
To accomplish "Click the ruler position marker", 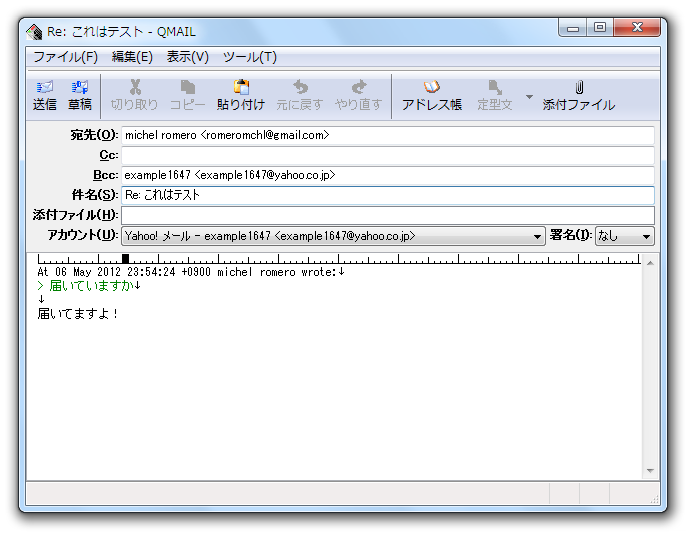I will [125, 259].
